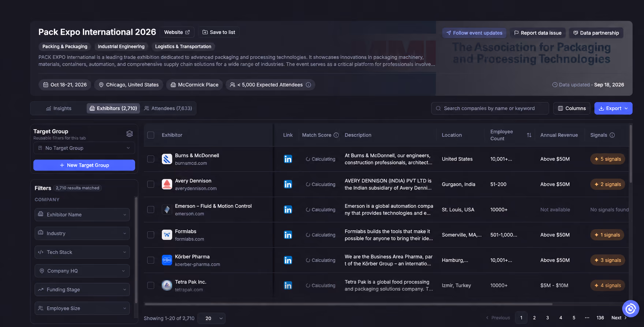This screenshot has width=644, height=327.
Task: Tick the Burns & McDonnell row checkbox
Action: pos(151,159)
